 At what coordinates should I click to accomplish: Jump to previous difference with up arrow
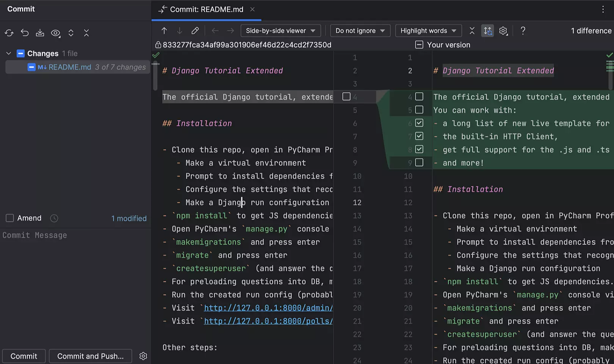click(x=164, y=31)
